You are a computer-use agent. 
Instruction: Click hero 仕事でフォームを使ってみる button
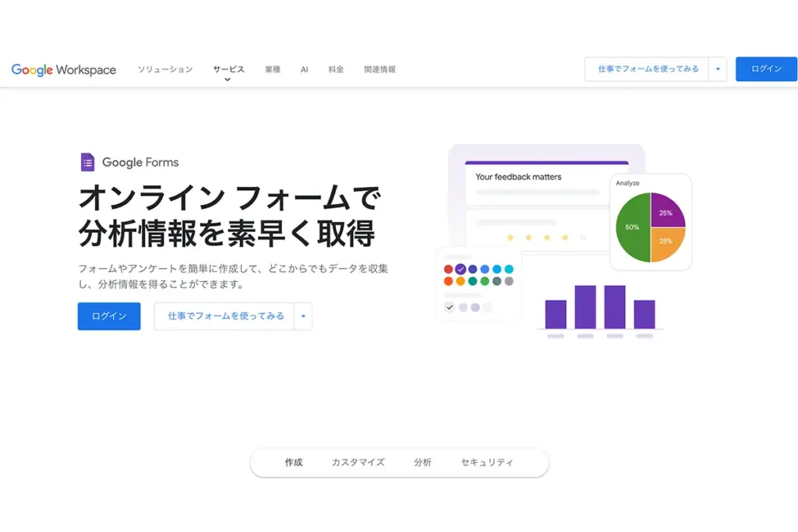click(x=224, y=316)
